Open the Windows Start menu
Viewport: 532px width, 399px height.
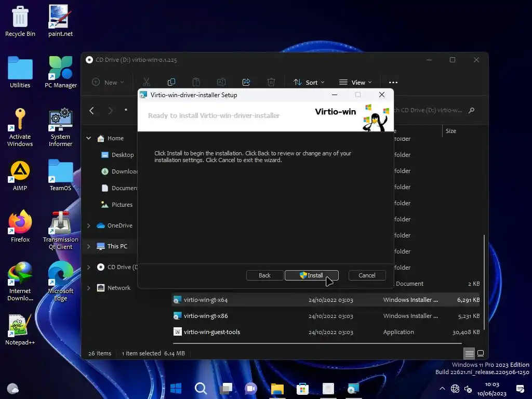(x=176, y=389)
